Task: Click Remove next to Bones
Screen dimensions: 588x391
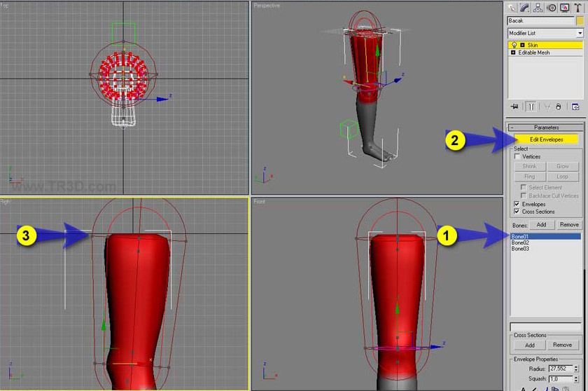Action: click(569, 225)
